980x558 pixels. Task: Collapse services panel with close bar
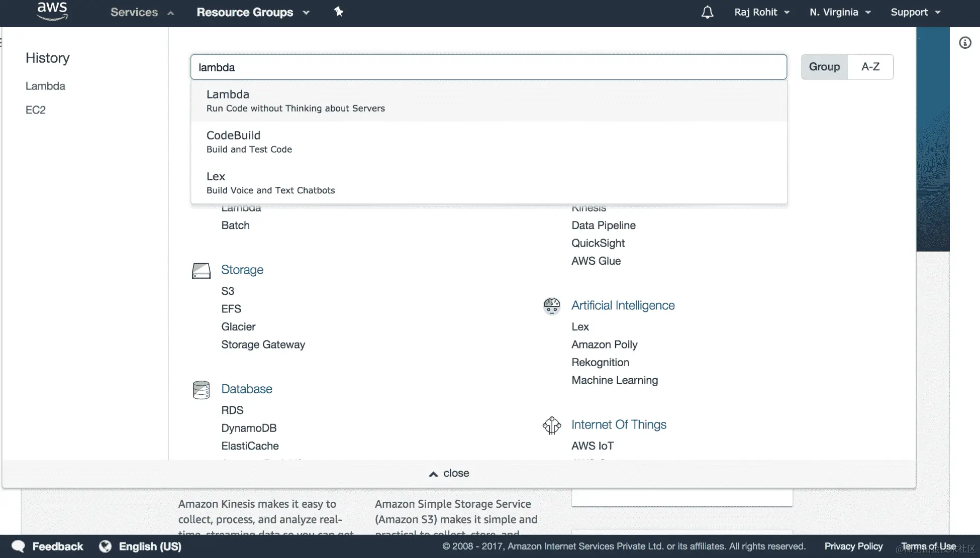pos(449,473)
